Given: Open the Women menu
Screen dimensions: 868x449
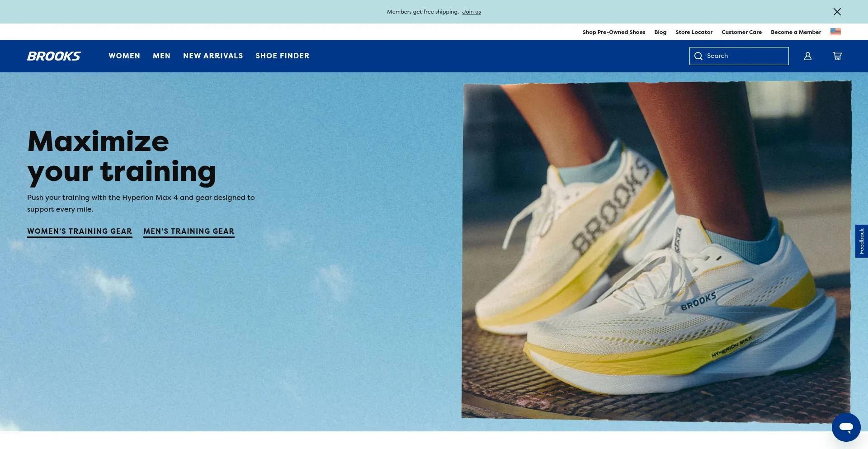Looking at the screenshot, I should pos(124,56).
